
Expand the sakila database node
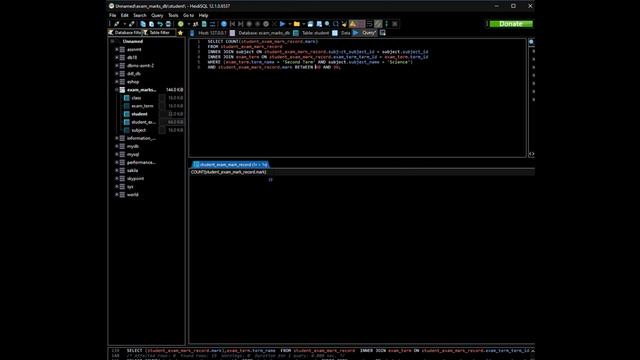click(117, 171)
